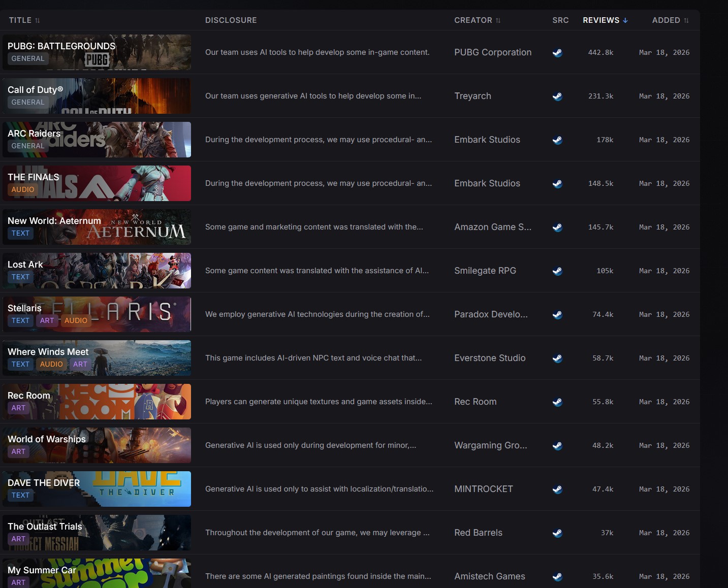Open THE FINALS title link
Screen dimensions: 728x588
pyautogui.click(x=34, y=177)
